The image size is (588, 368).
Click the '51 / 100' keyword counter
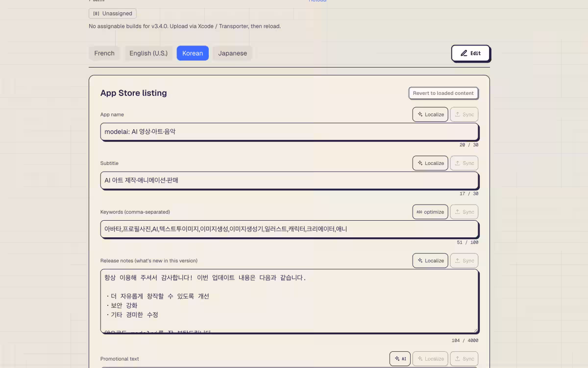pos(467,242)
